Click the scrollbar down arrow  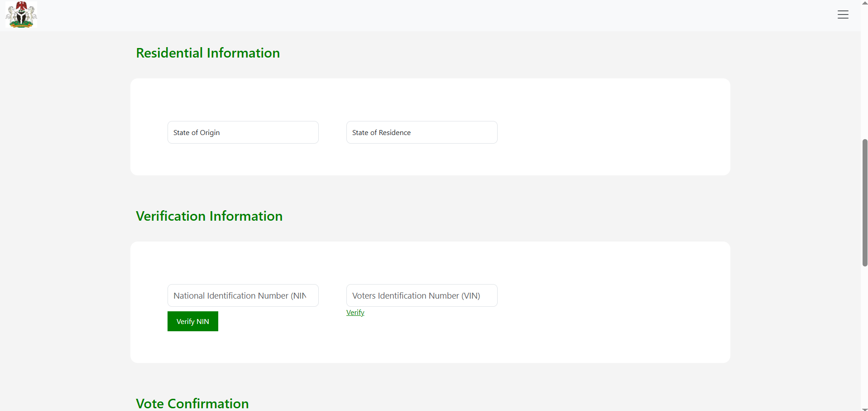pyautogui.click(x=865, y=409)
